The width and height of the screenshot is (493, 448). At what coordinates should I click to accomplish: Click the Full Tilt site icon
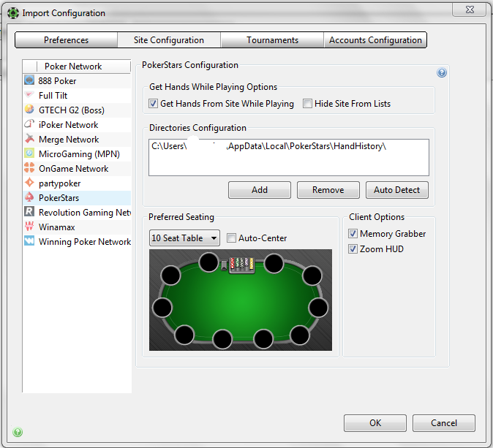point(29,95)
